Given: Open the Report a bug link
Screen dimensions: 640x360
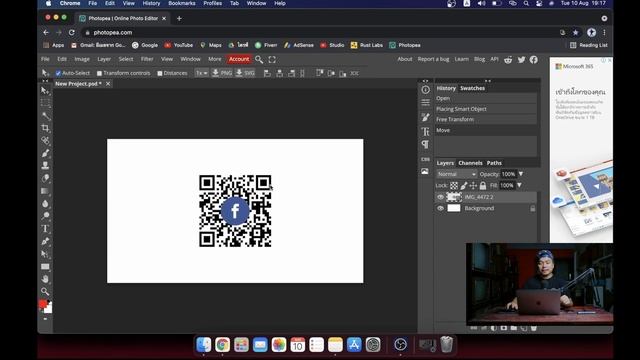Looking at the screenshot, I should (x=433, y=59).
